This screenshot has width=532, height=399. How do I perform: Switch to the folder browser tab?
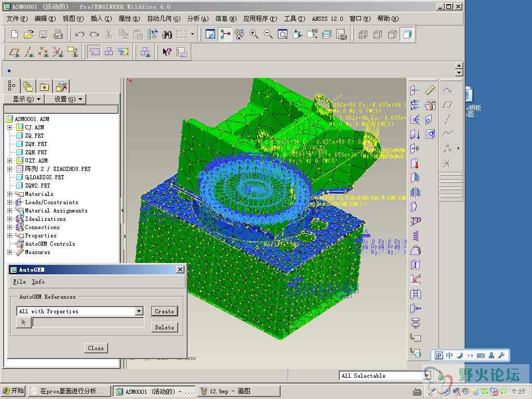pos(44,87)
